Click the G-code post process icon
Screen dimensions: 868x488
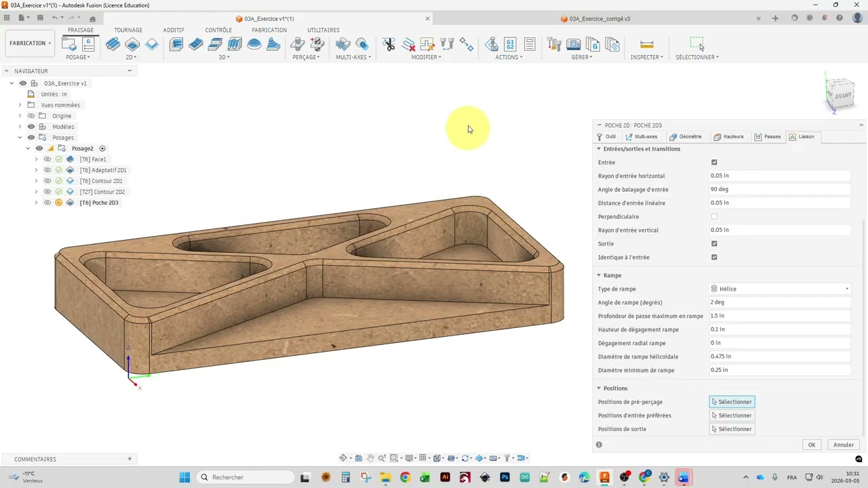pyautogui.click(x=511, y=45)
